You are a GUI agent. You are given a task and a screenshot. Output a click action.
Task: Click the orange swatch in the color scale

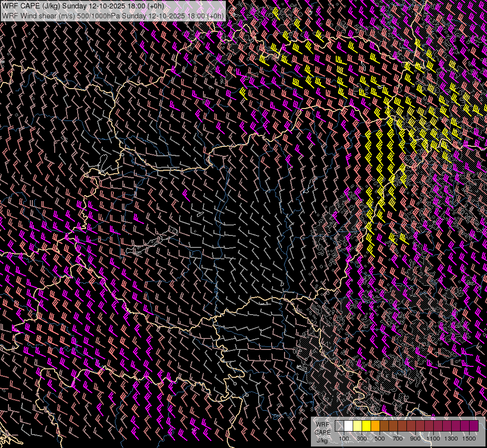375,426
